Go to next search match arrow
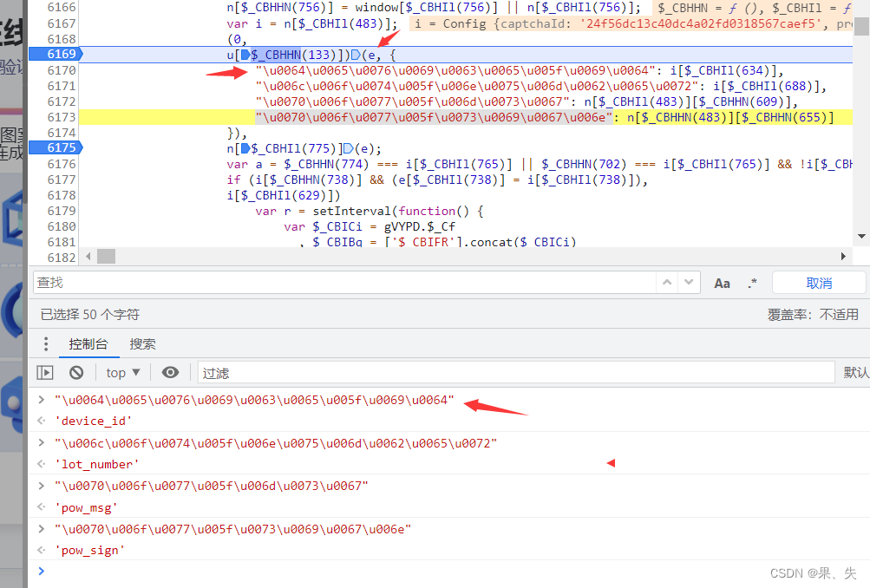 (x=689, y=283)
